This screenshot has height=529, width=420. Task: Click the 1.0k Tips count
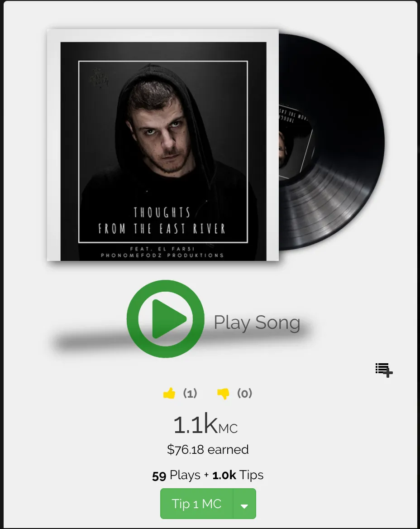(238, 475)
